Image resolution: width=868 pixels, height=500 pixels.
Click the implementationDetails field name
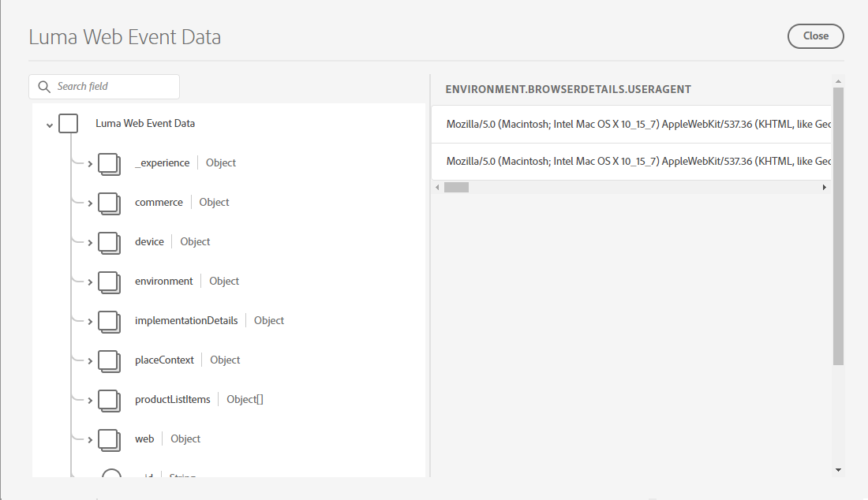[186, 320]
